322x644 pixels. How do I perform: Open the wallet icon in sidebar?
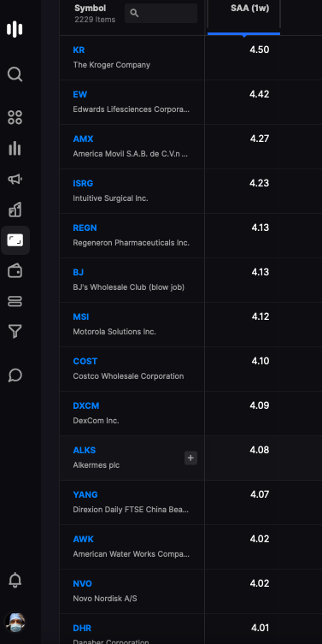click(x=15, y=271)
